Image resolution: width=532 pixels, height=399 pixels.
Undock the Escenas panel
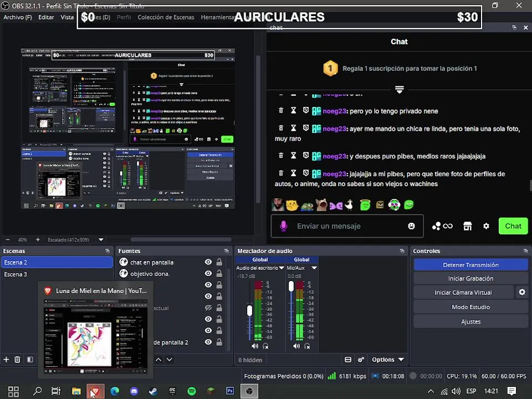click(x=108, y=250)
